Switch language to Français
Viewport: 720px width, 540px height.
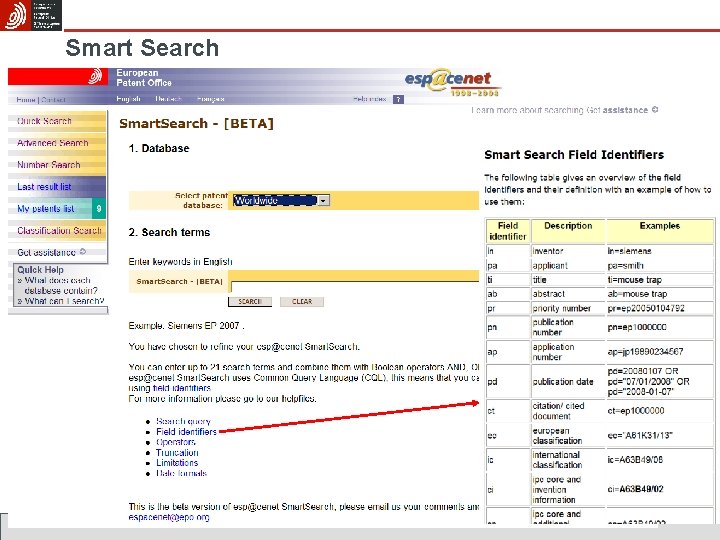210,99
